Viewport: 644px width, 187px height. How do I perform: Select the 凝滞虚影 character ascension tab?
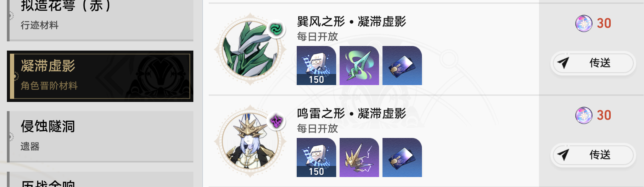point(100,76)
